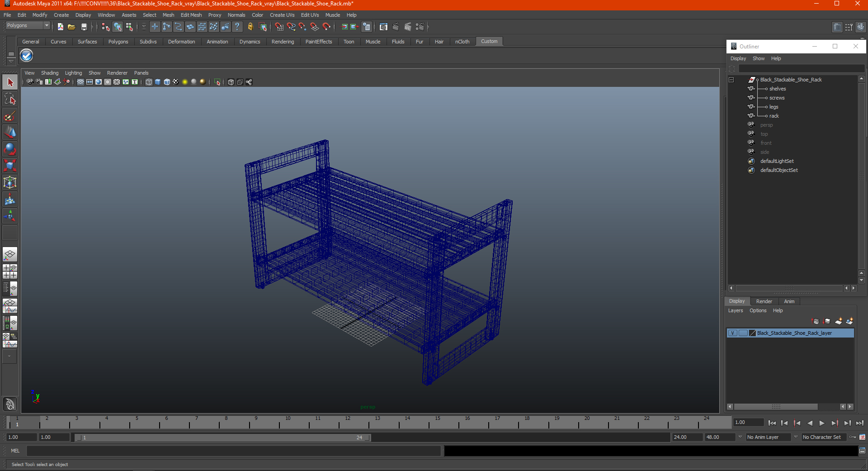Click the Select camera icon in panel toolbar
Image resolution: width=868 pixels, height=471 pixels.
click(x=30, y=82)
